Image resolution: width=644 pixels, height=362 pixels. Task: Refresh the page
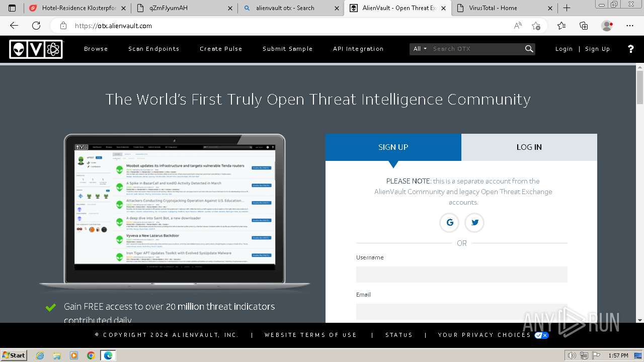click(36, 26)
